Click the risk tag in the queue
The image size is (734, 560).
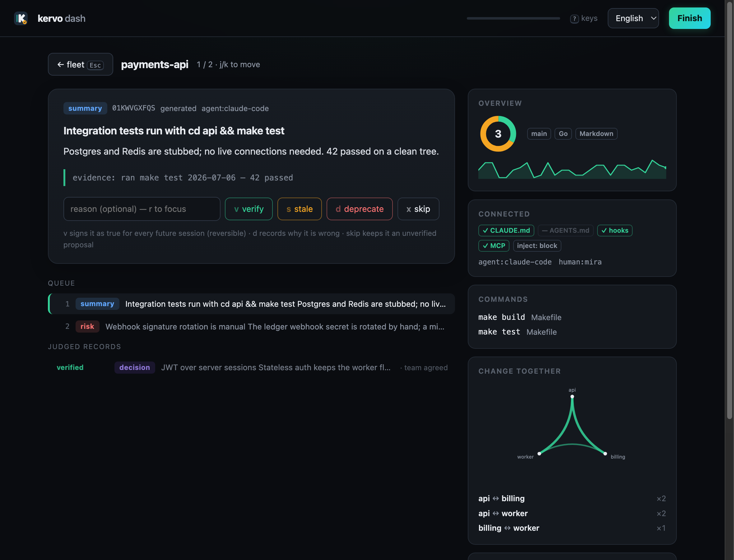coord(87,326)
